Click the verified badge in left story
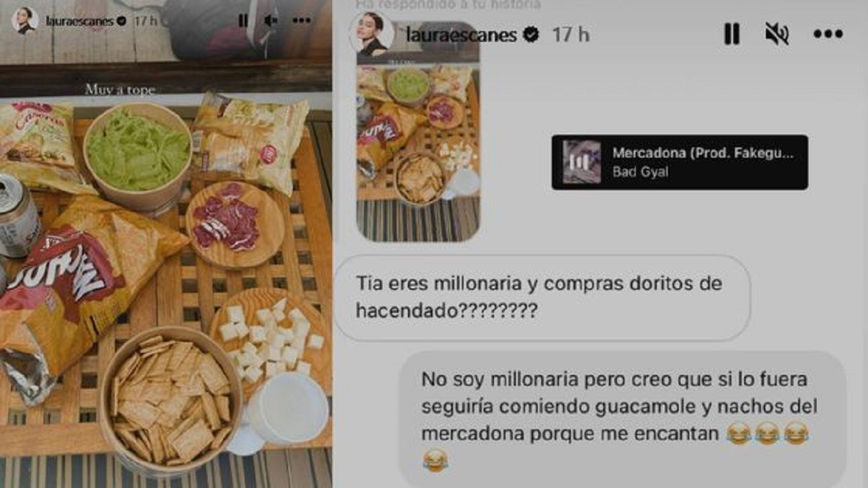This screenshot has height=488, width=868. pyautogui.click(x=122, y=21)
